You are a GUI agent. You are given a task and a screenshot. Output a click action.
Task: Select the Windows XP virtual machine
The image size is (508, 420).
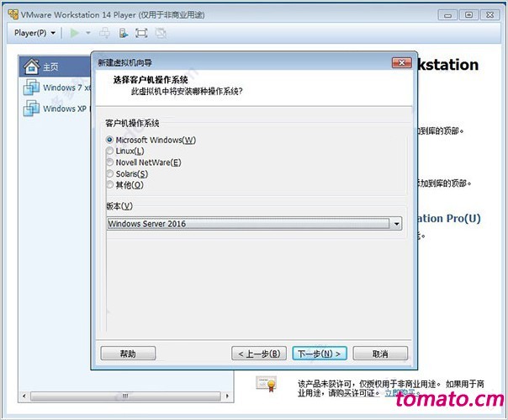point(56,109)
